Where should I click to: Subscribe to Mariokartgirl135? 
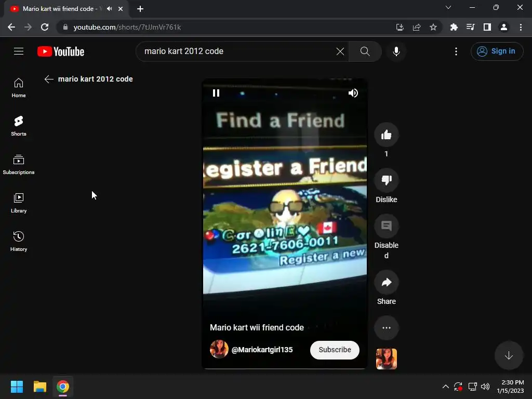335,350
